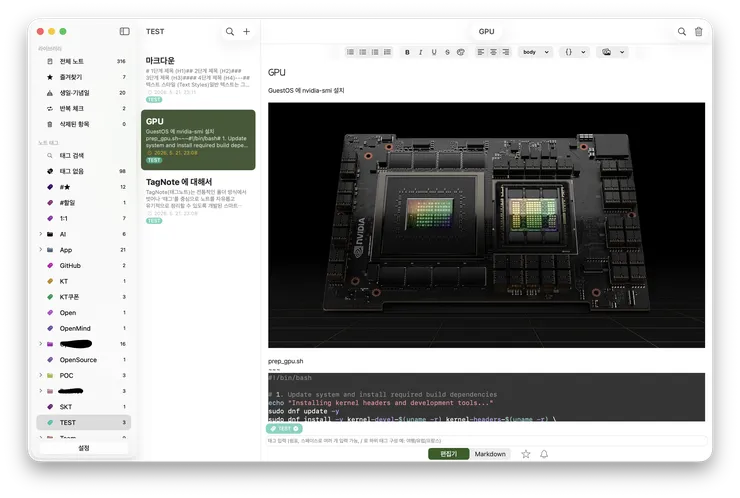
Task: Delete the GPU note via trash icon
Action: point(698,31)
